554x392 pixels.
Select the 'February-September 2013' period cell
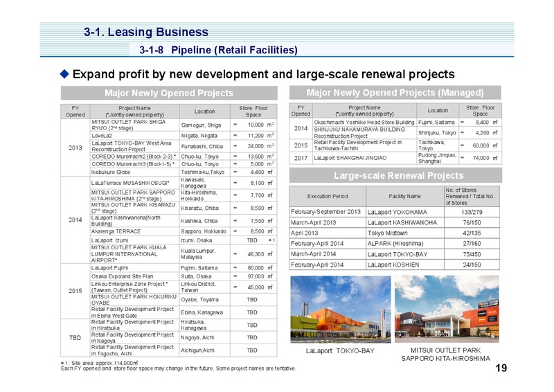click(x=328, y=212)
